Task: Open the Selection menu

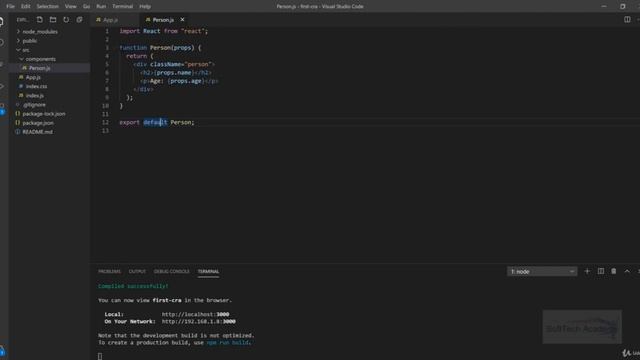Action: click(x=47, y=6)
